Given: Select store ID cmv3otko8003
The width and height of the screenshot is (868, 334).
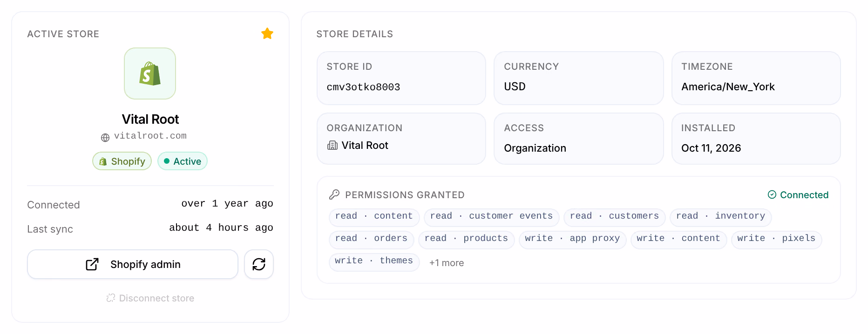Looking at the screenshot, I should tap(363, 87).
